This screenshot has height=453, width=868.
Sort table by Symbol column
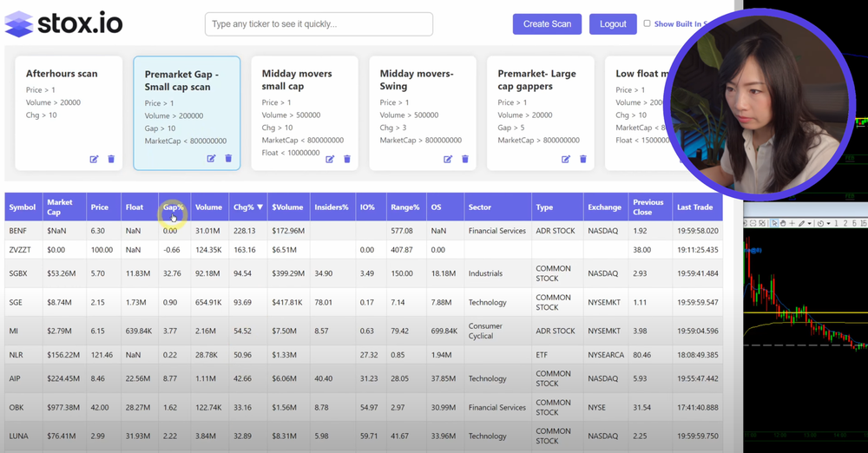tap(23, 207)
